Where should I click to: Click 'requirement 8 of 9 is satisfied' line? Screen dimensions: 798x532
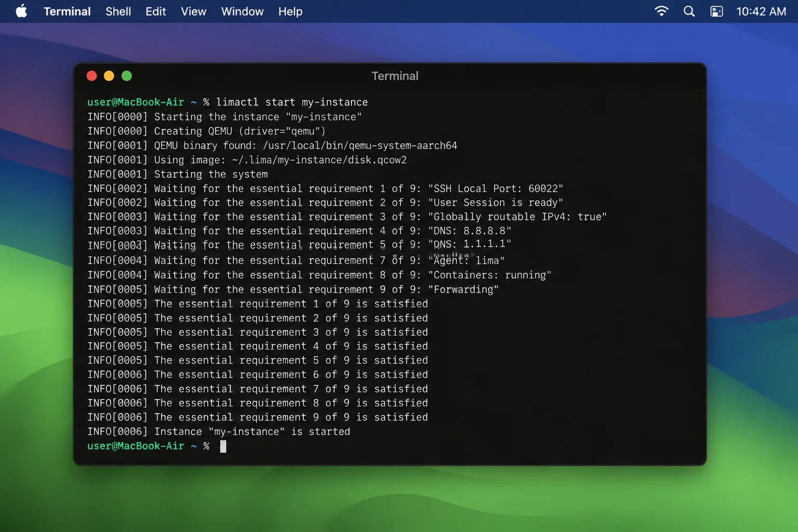[x=258, y=403]
